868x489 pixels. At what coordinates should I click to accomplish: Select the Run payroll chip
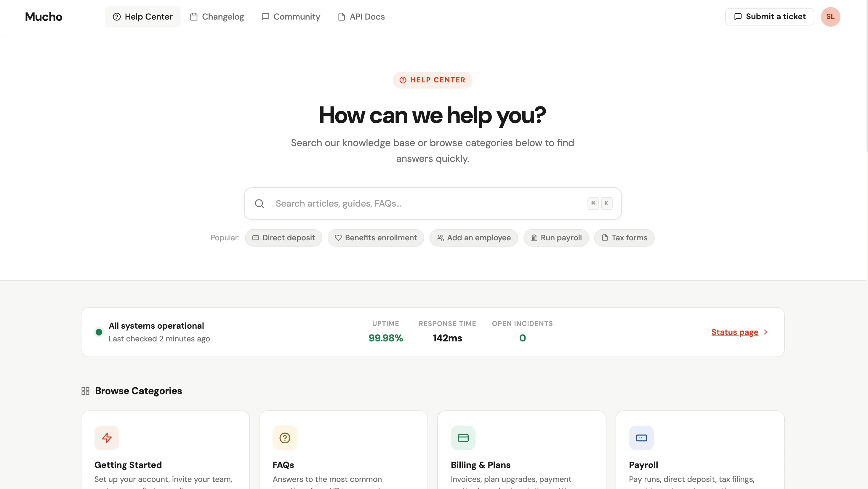[556, 238]
